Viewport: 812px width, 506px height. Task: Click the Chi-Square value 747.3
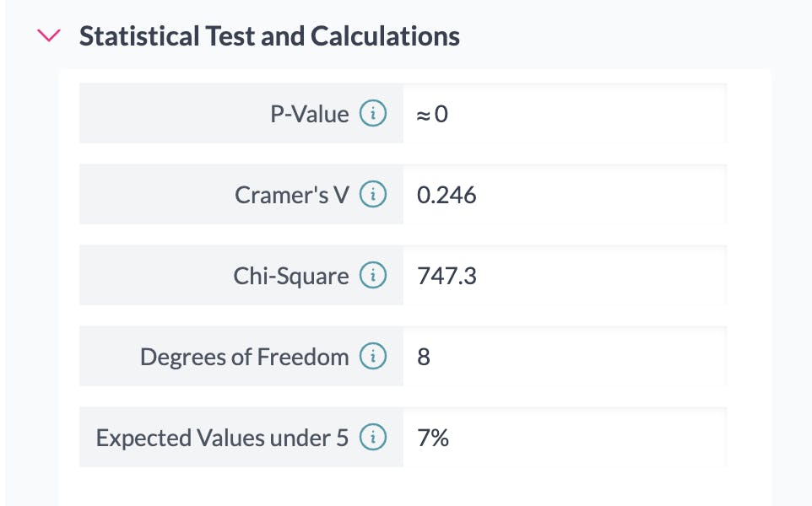point(447,276)
